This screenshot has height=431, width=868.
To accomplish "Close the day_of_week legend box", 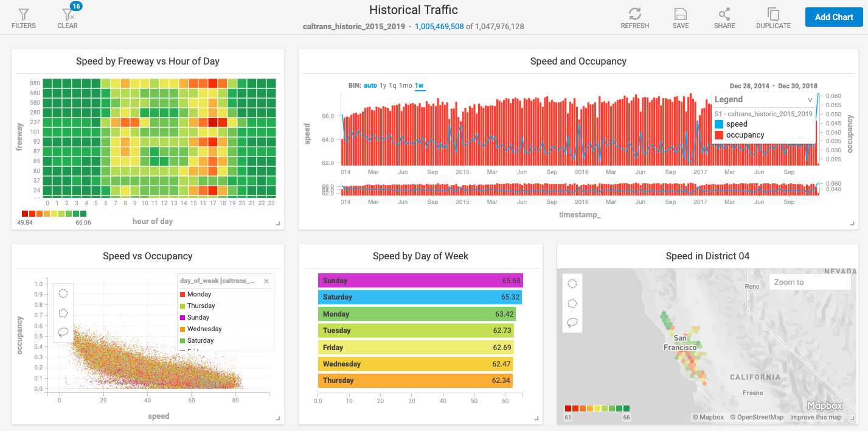I will 266,281.
